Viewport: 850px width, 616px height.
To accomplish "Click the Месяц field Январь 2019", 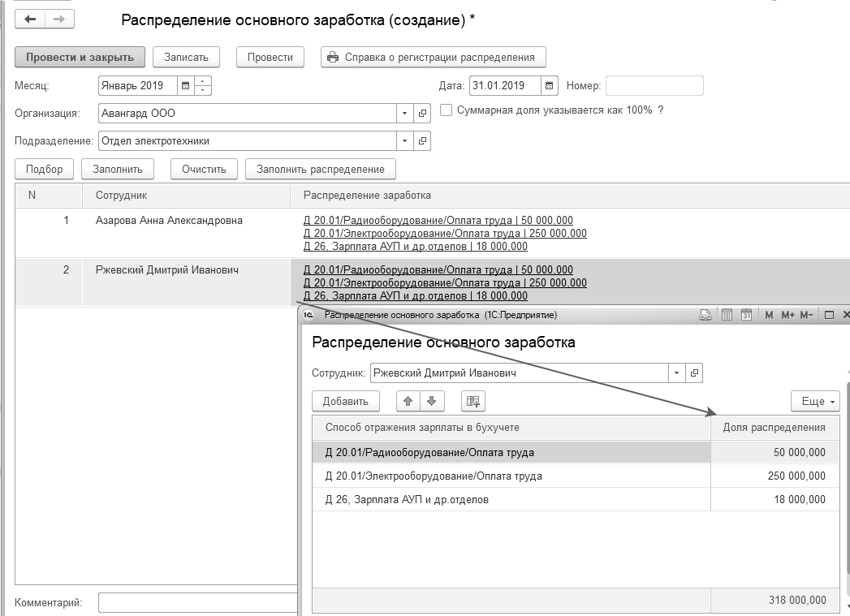I will [138, 85].
